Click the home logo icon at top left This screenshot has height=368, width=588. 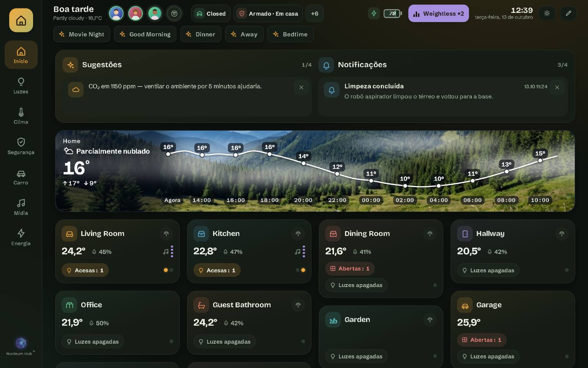(x=21, y=20)
